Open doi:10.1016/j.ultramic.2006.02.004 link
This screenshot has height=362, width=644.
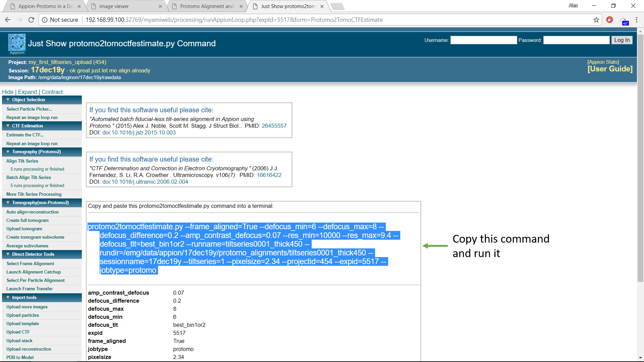point(145,182)
